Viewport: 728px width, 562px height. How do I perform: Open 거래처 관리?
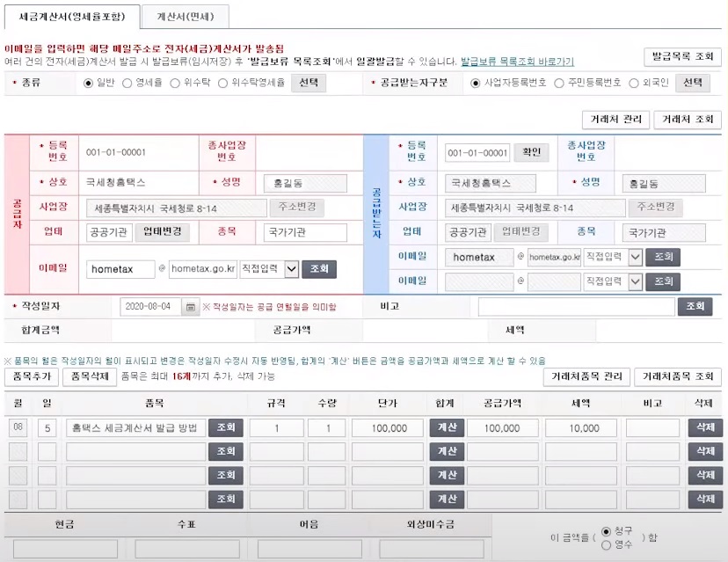tap(615, 120)
